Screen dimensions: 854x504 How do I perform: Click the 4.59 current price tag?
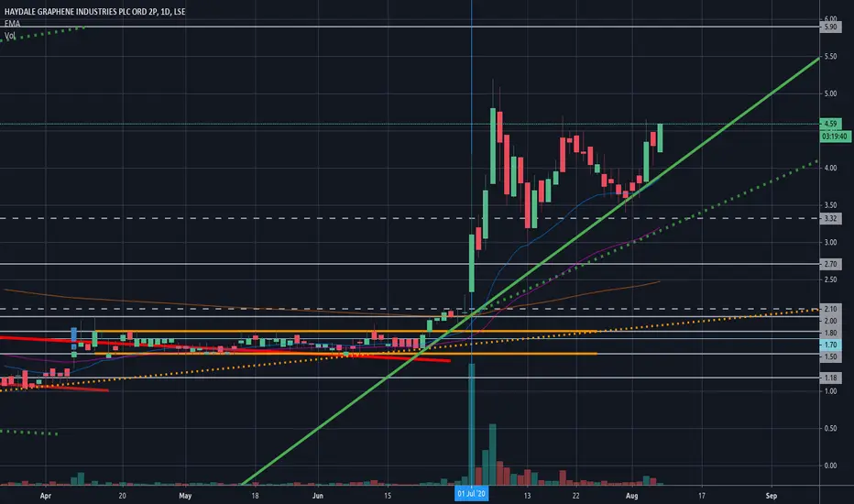[830, 124]
